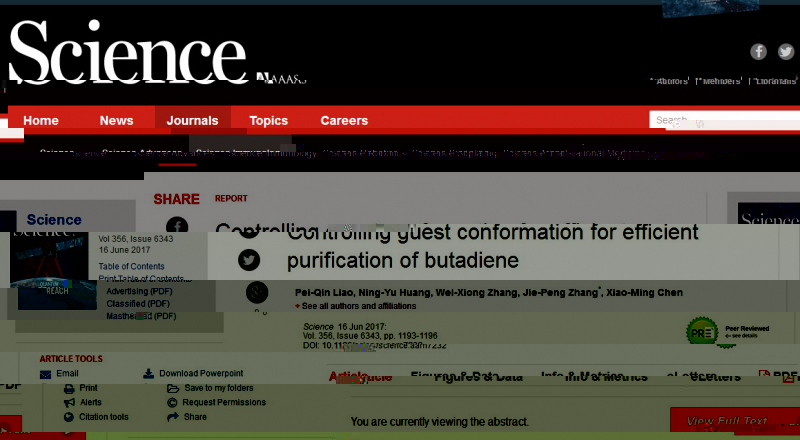Click the Save to my folders link
Image resolution: width=800 pixels, height=440 pixels.
pos(219,388)
